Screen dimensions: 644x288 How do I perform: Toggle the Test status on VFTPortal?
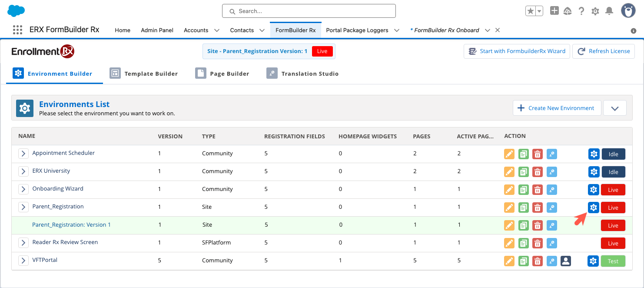click(613, 261)
